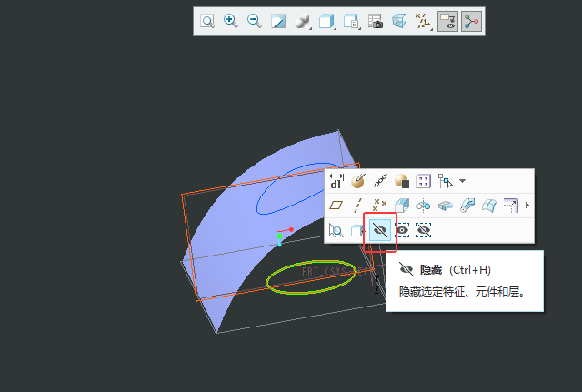The height and width of the screenshot is (392, 582).
Task: Click the Sweep feature icon
Action: 445,206
